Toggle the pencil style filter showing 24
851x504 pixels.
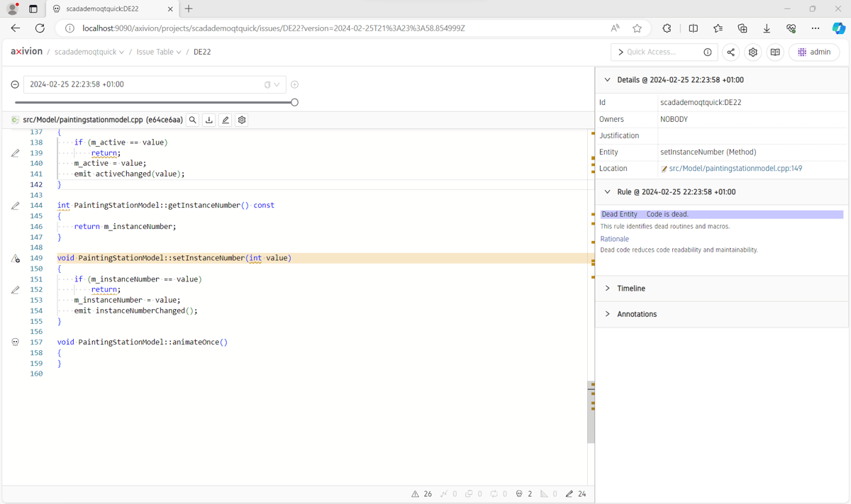coord(576,494)
